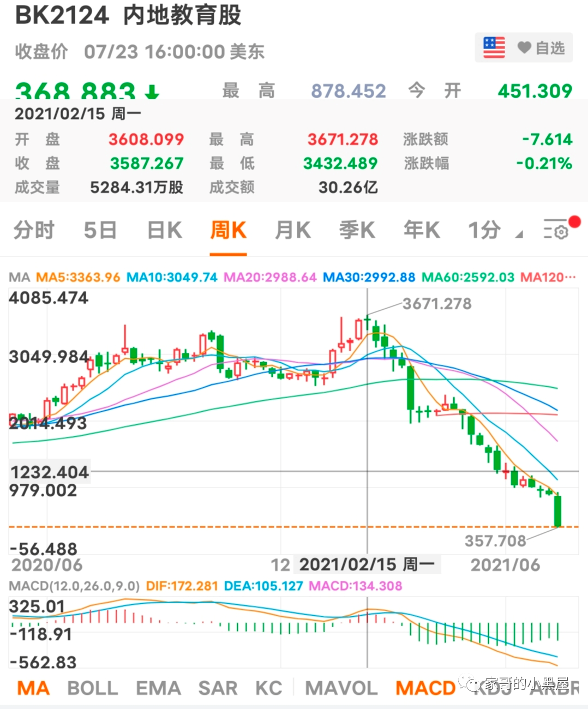Click the MA10:3049.74 legend value
The width and height of the screenshot is (588, 709).
click(172, 277)
